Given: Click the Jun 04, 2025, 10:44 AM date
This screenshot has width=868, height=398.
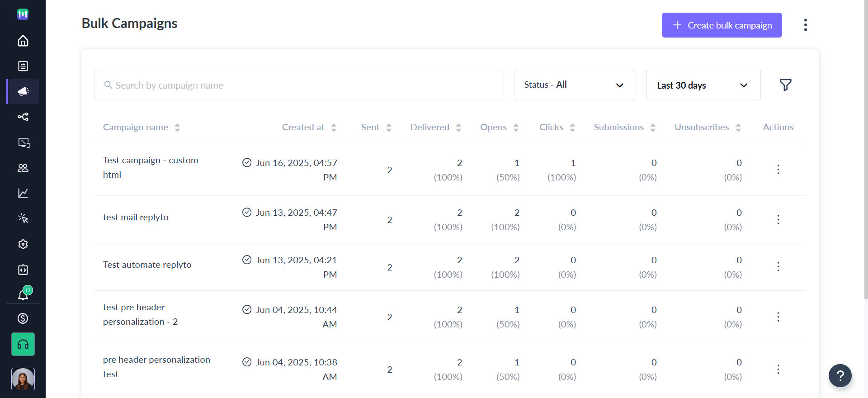Looking at the screenshot, I should [x=297, y=317].
